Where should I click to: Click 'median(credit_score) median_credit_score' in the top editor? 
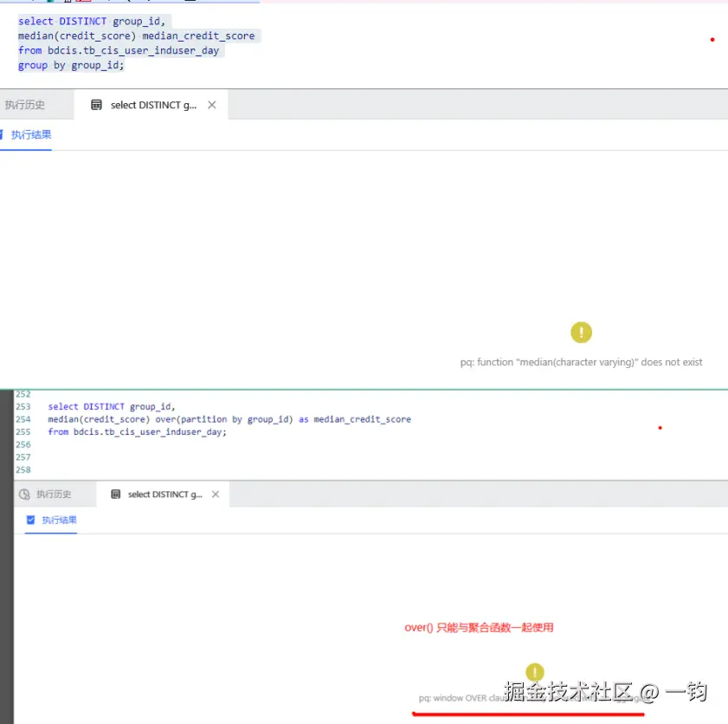pyautogui.click(x=137, y=36)
